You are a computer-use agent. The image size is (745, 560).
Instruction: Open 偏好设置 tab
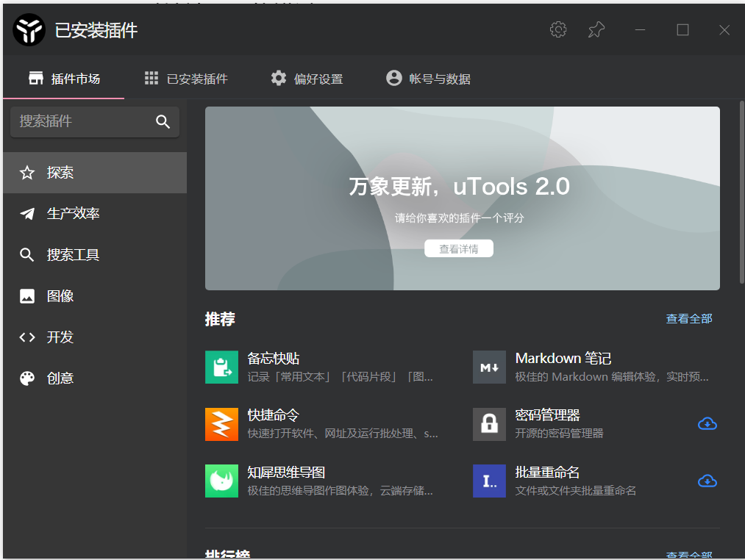tap(307, 79)
